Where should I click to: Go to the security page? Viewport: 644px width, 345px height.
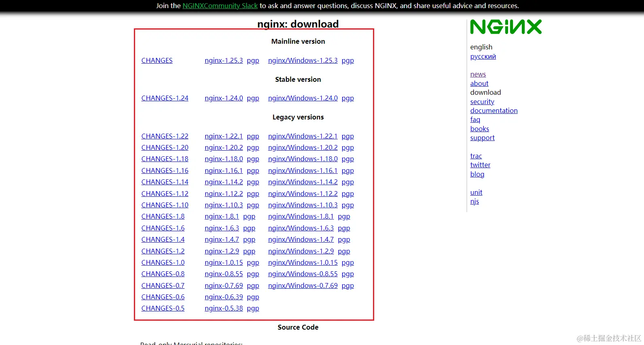pyautogui.click(x=482, y=102)
